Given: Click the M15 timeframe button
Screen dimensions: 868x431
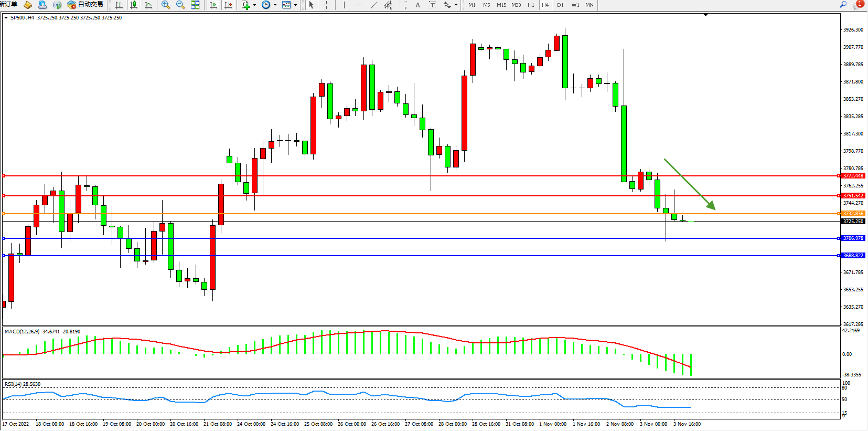Looking at the screenshot, I should 501,5.
